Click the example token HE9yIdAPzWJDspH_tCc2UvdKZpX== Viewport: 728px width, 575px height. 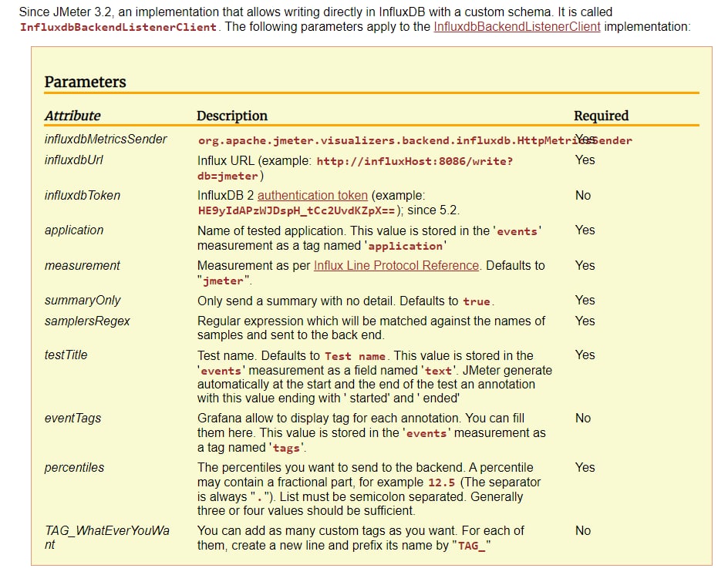297,210
